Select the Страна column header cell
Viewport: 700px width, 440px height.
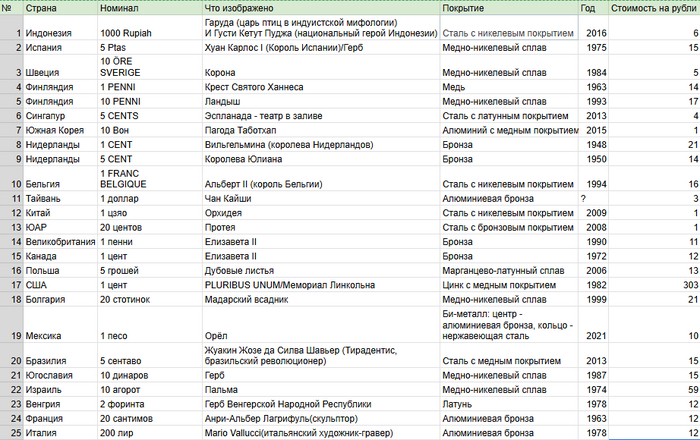tap(60, 8)
